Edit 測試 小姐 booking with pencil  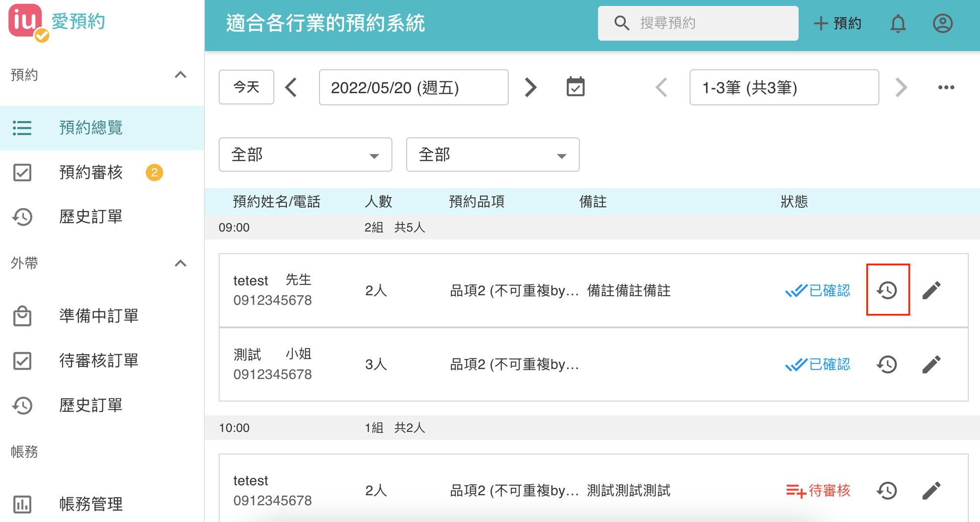click(x=931, y=364)
